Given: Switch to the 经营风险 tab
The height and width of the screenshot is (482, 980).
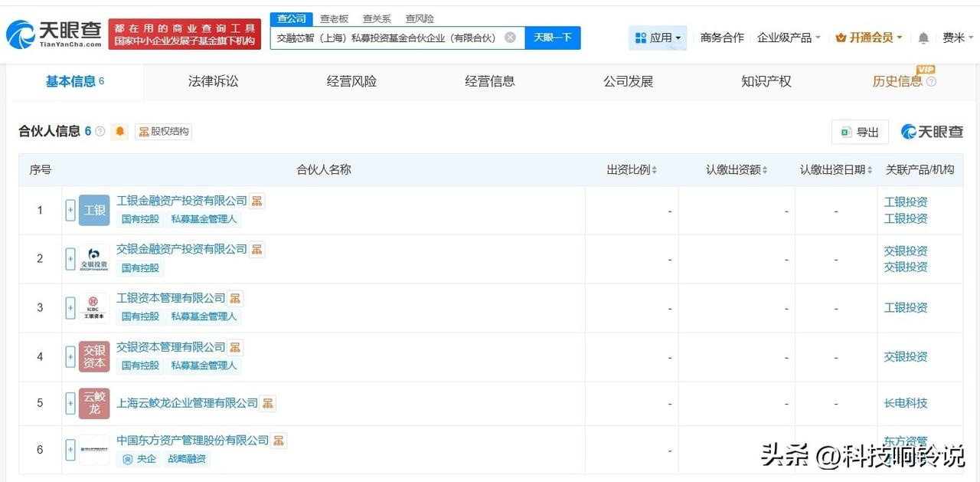Looking at the screenshot, I should point(352,81).
